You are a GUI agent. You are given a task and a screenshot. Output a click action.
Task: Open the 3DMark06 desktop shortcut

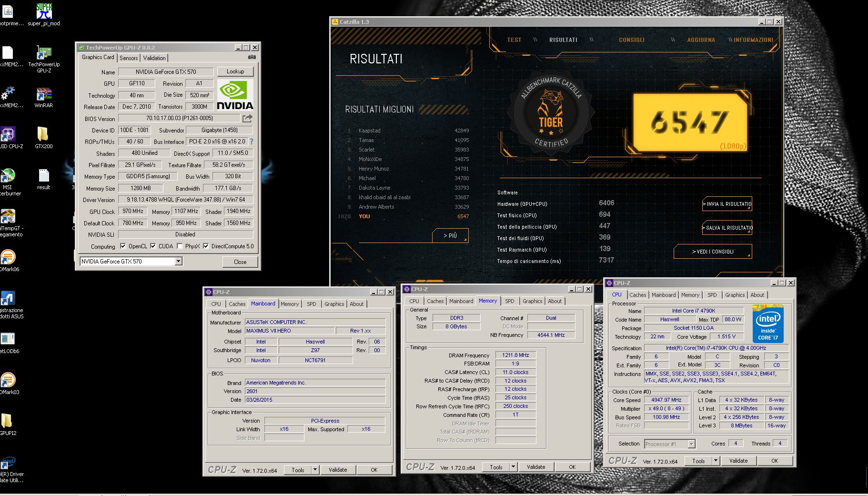(x=9, y=261)
